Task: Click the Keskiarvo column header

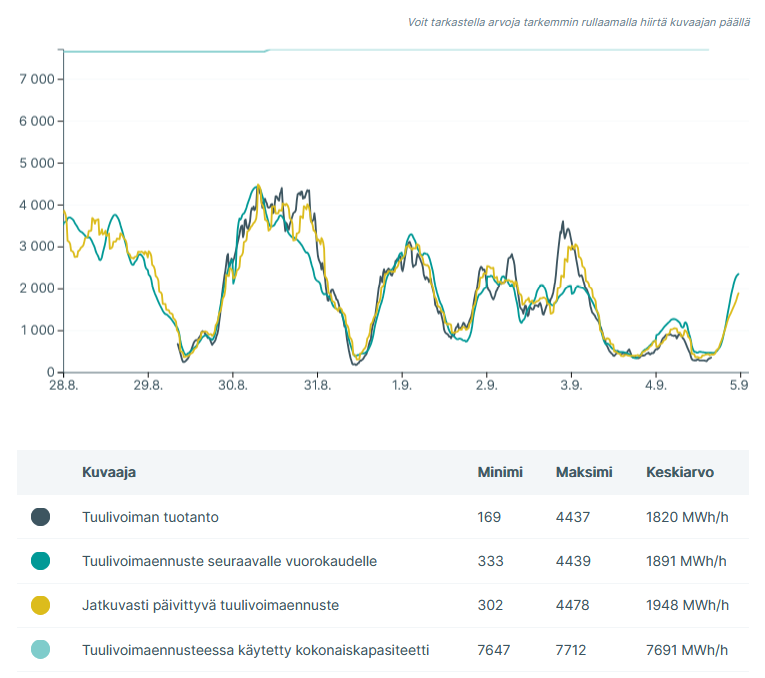Action: coord(680,472)
